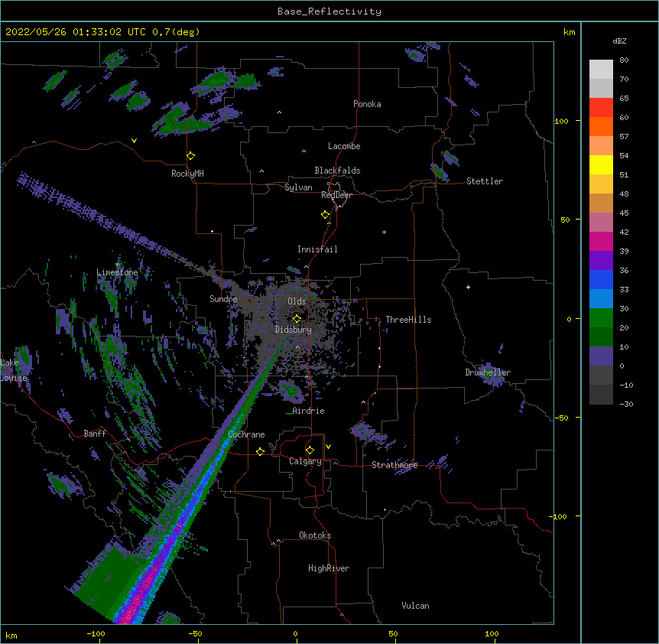Select the green 30-20 dBZ legend swatch
This screenshot has width=659, height=644.
601,318
